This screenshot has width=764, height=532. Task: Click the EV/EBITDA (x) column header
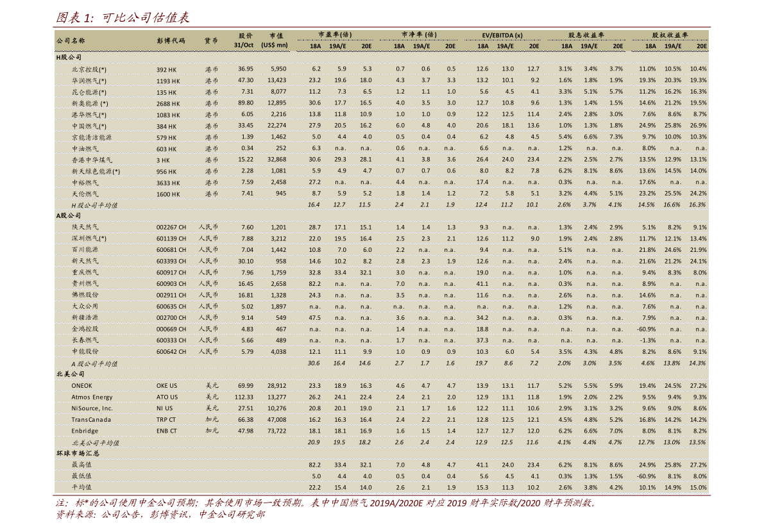tap(502, 35)
